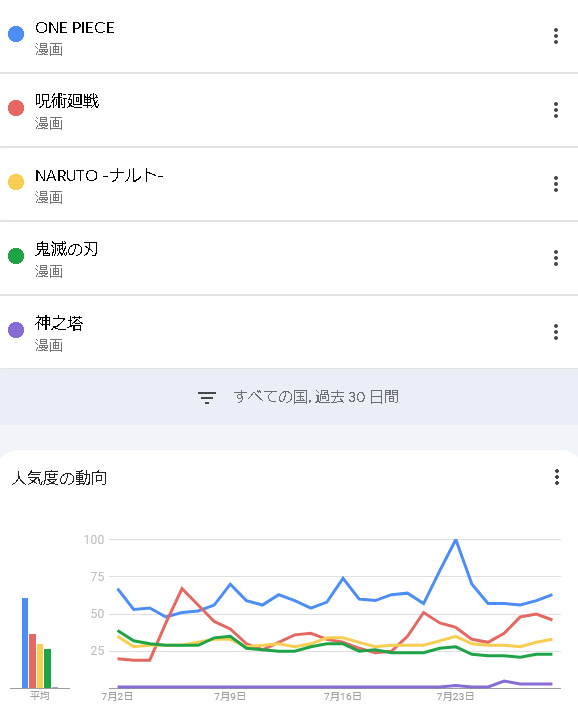Select the 鬼滅の刃 search term
The width and height of the screenshot is (578, 717).
[67, 249]
